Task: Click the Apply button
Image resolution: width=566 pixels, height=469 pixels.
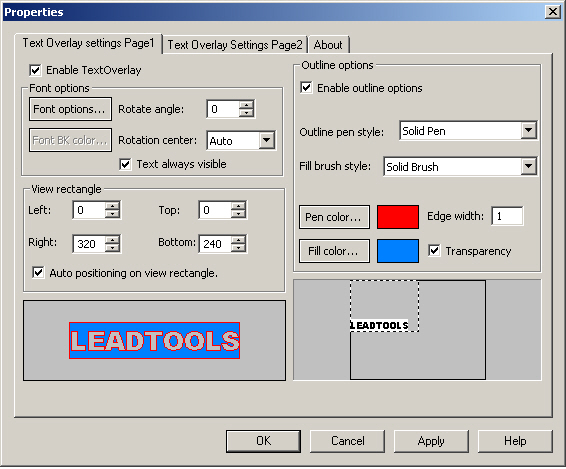Action: point(431,441)
